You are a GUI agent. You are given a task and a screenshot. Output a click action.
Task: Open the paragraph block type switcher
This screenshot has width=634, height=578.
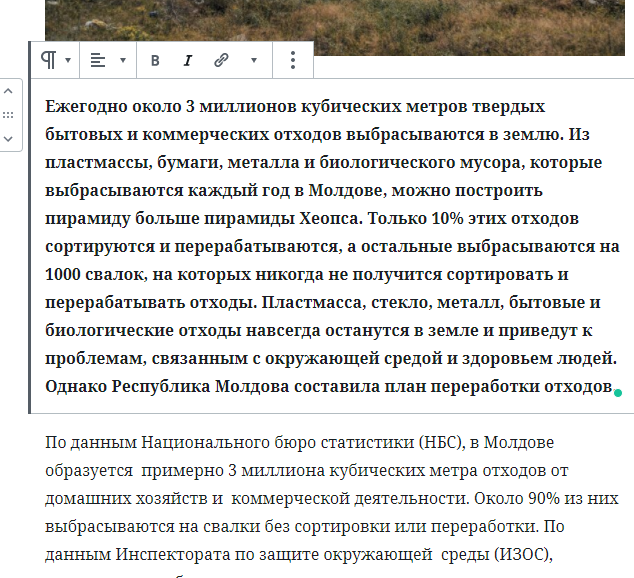pos(55,60)
